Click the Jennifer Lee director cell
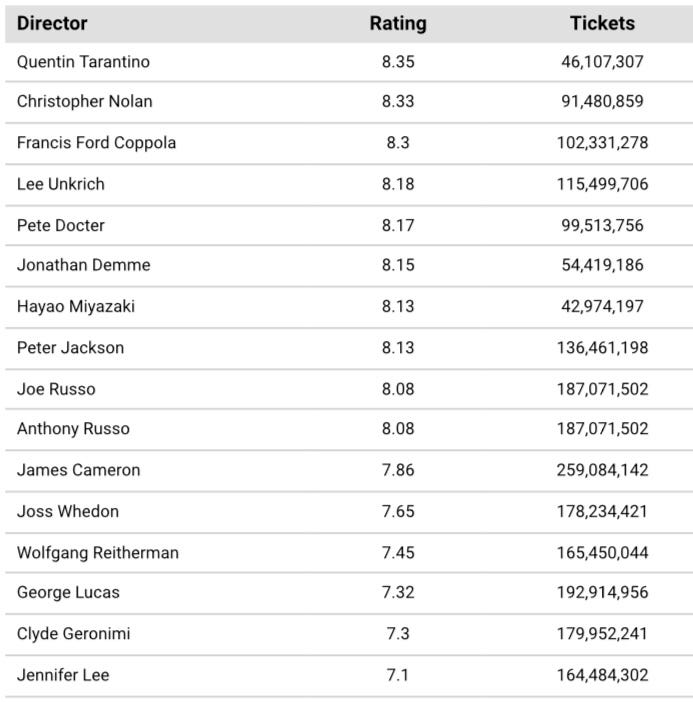The height and width of the screenshot is (702, 693). pos(63,675)
